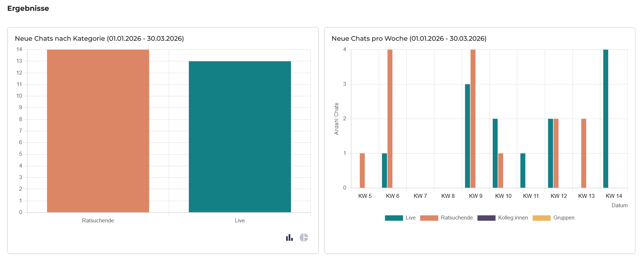Image resolution: width=644 pixels, height=262 pixels.
Task: Click the Live bar for KW 11
Action: 523,170
